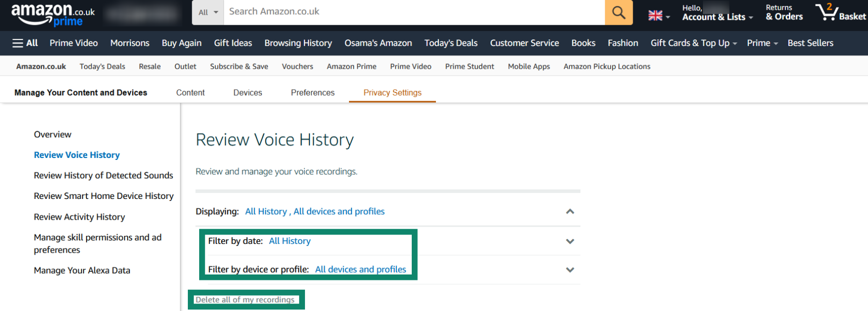Click the Amazon.co.uk Prime logo

[53, 14]
